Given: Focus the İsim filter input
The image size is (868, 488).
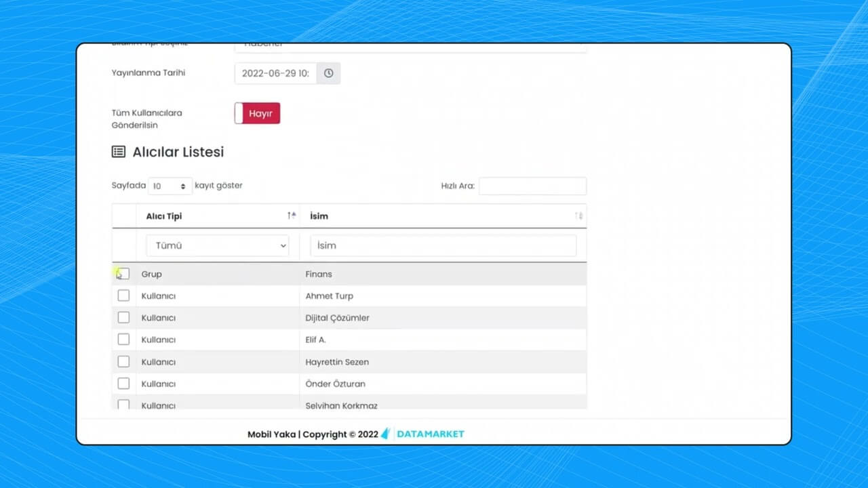Looking at the screenshot, I should tap(443, 245).
